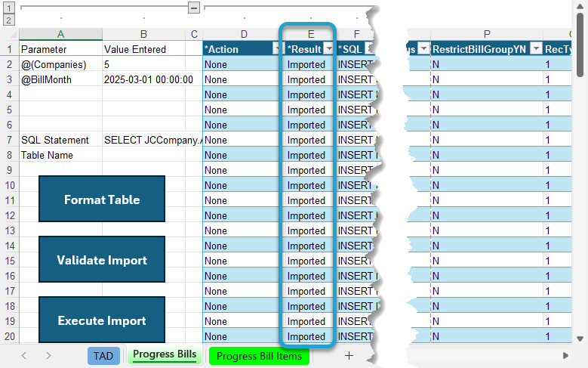The image size is (588, 368).
Task: Add a new sheet with plus icon
Action: [349, 355]
